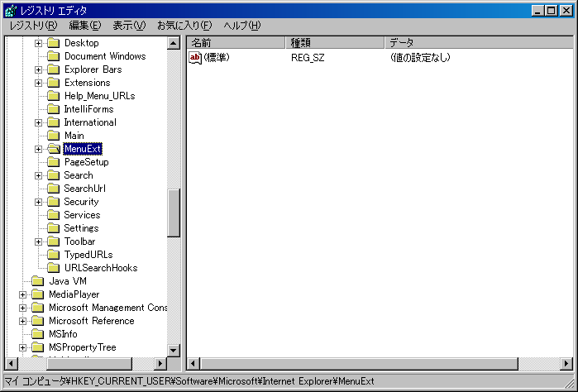Expand the Desktop key
Image resolution: width=578 pixels, height=392 pixels.
point(38,43)
